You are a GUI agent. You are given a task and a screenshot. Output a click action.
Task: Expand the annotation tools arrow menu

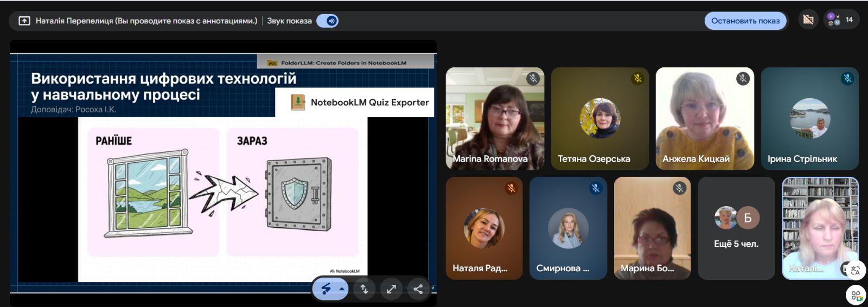(x=341, y=289)
